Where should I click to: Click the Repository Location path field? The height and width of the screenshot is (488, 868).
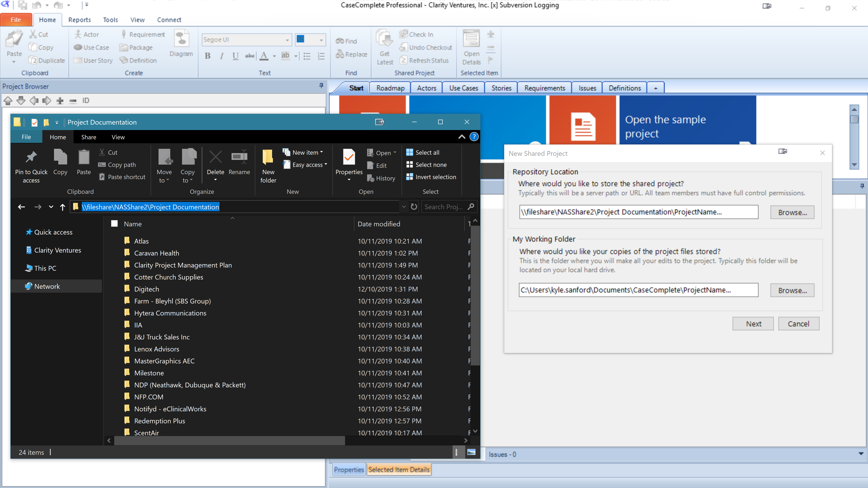pos(639,212)
